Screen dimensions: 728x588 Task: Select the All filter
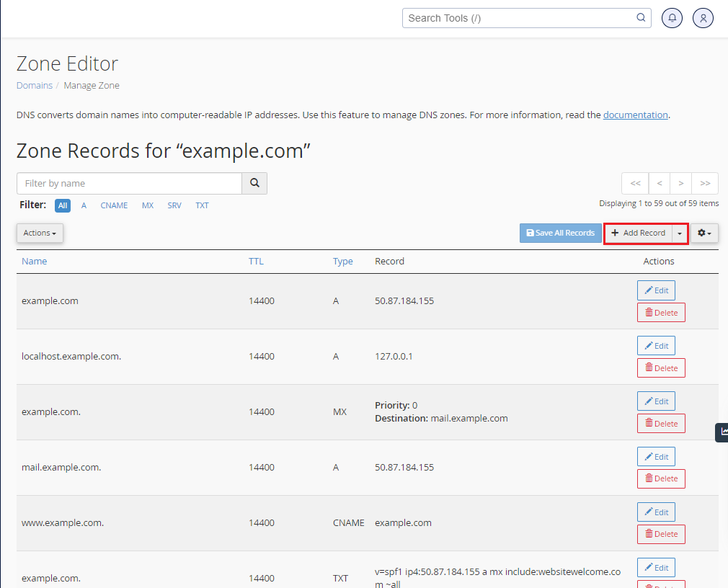[x=63, y=205]
